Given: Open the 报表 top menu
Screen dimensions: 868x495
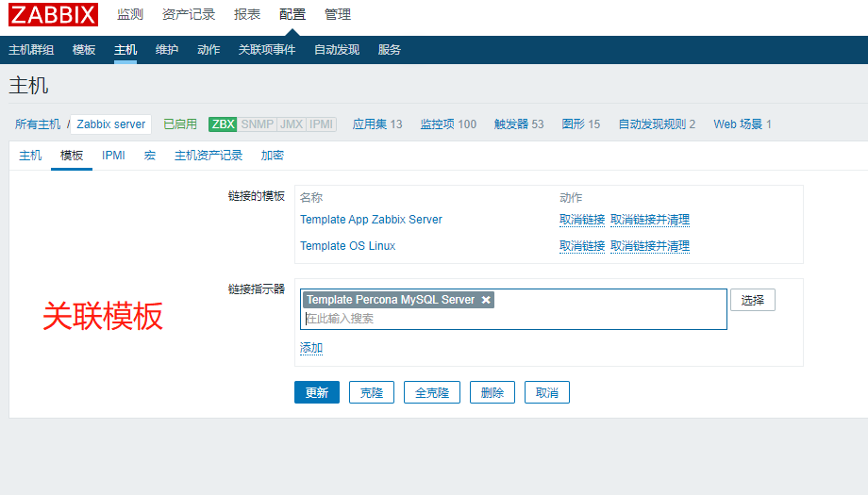Looking at the screenshot, I should tap(247, 14).
